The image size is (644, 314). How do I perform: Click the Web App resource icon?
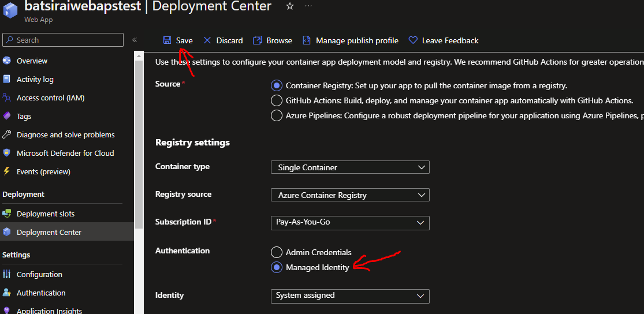[9, 10]
